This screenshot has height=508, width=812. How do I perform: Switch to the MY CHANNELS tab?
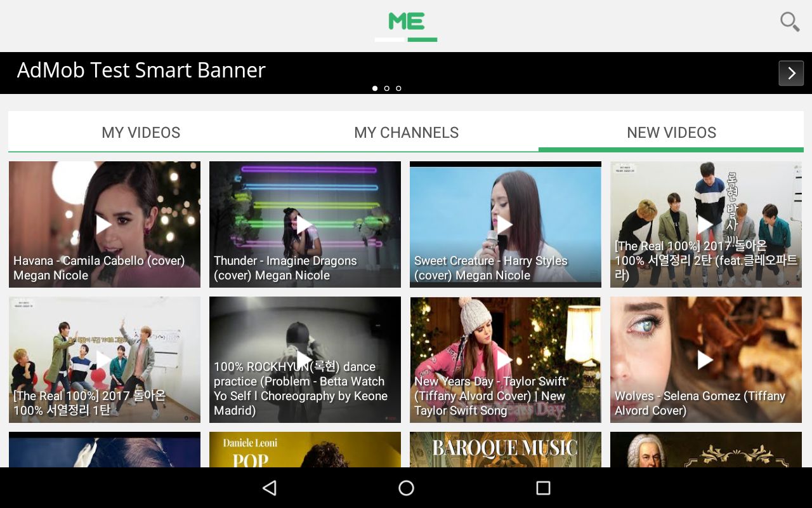click(x=406, y=132)
